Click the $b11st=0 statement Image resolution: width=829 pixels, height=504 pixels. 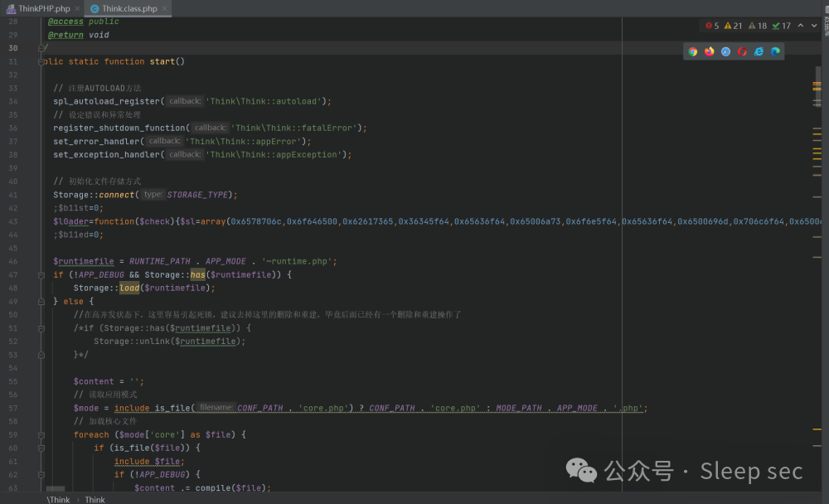pos(78,208)
